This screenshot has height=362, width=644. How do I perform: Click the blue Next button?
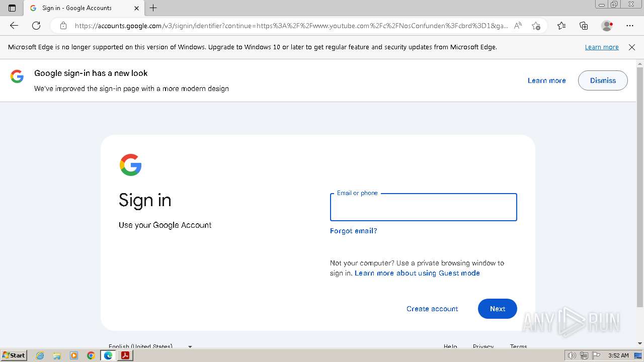click(x=497, y=309)
